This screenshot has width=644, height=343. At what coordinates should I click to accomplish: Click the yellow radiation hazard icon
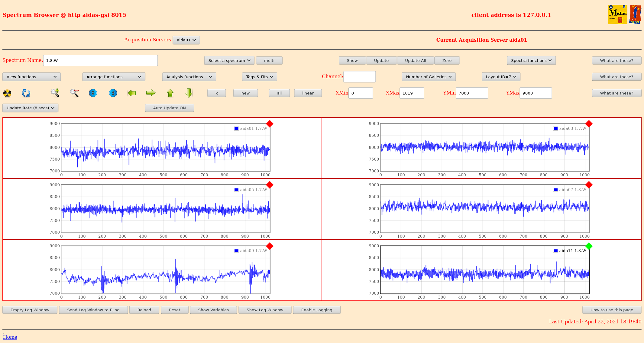(x=7, y=93)
